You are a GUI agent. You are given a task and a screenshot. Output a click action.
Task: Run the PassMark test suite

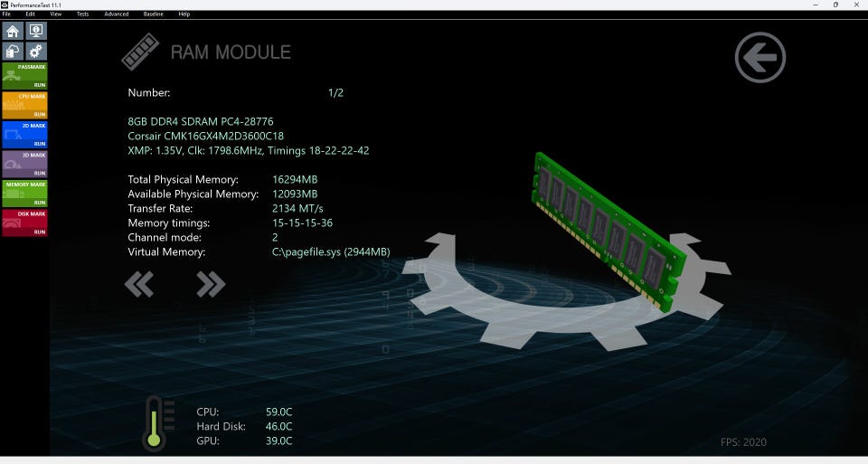coord(39,85)
